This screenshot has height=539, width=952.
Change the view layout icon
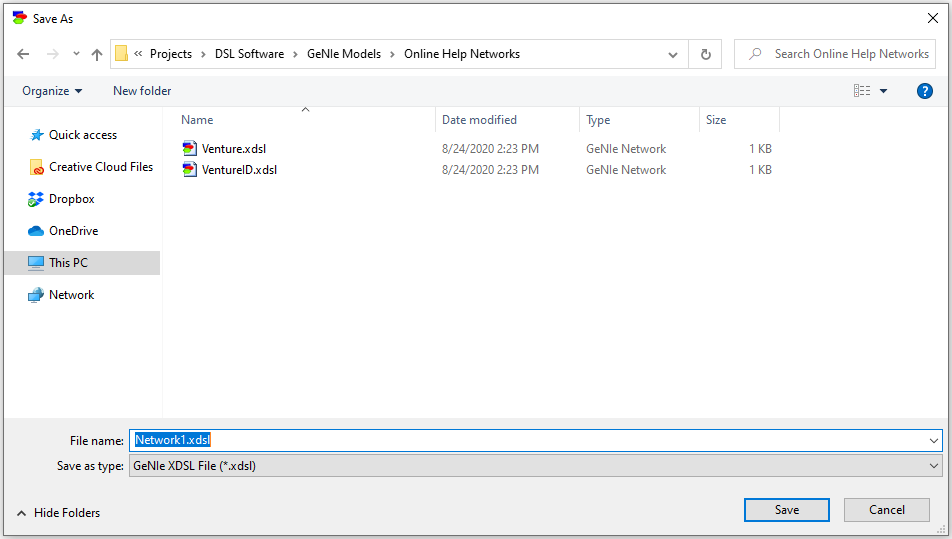pyautogui.click(x=862, y=91)
